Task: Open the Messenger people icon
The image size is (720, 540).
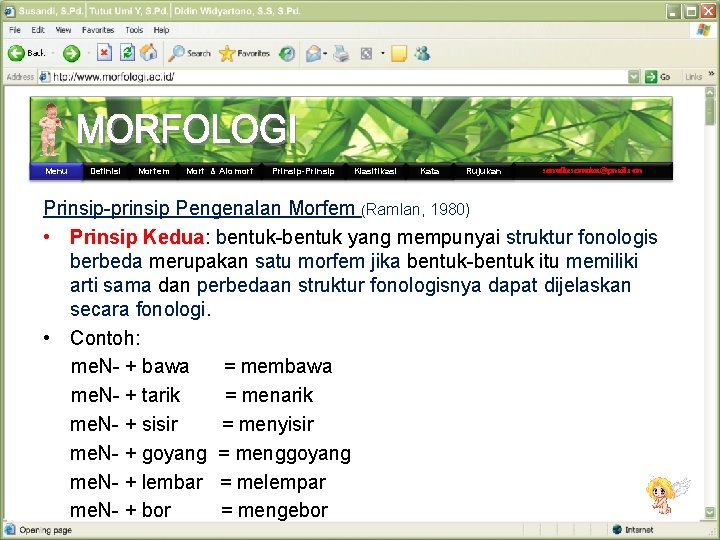Action: (422, 53)
